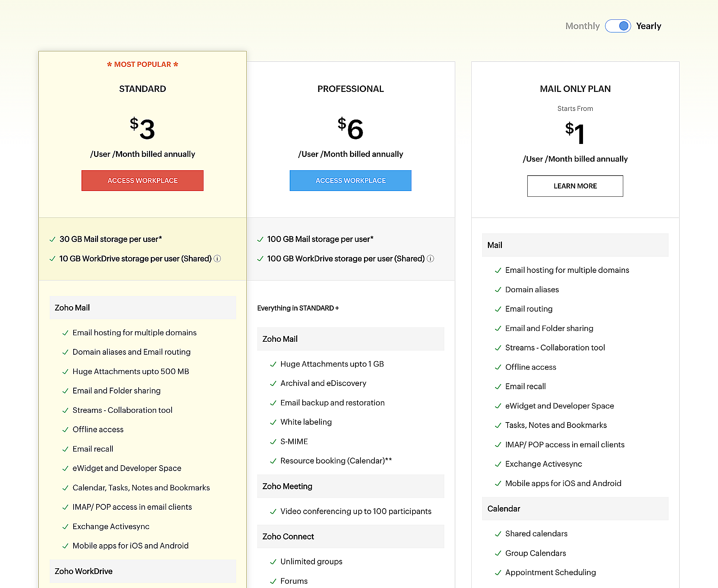This screenshot has width=718, height=588.
Task: Click 'Forums' feature
Action: point(294,581)
